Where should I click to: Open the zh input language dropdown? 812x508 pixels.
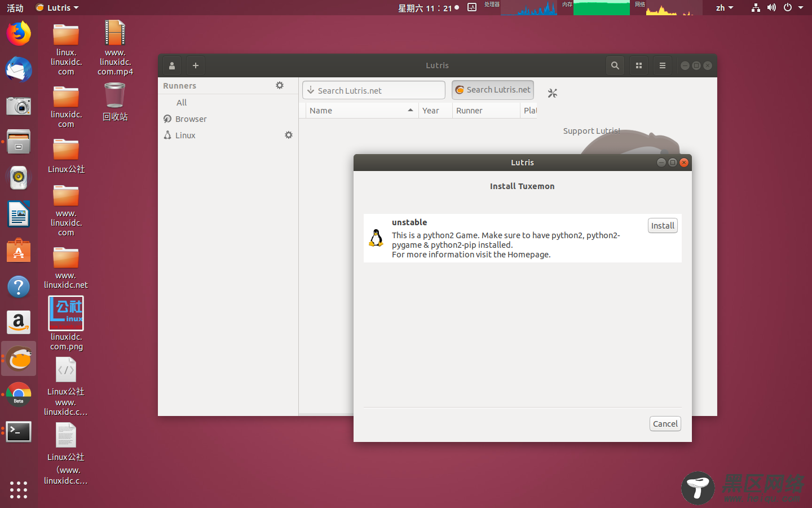[x=725, y=8]
